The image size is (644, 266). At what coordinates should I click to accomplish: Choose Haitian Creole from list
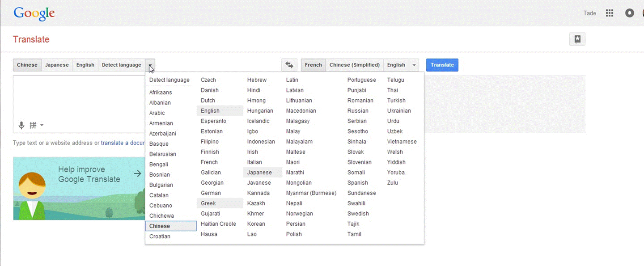point(218,224)
